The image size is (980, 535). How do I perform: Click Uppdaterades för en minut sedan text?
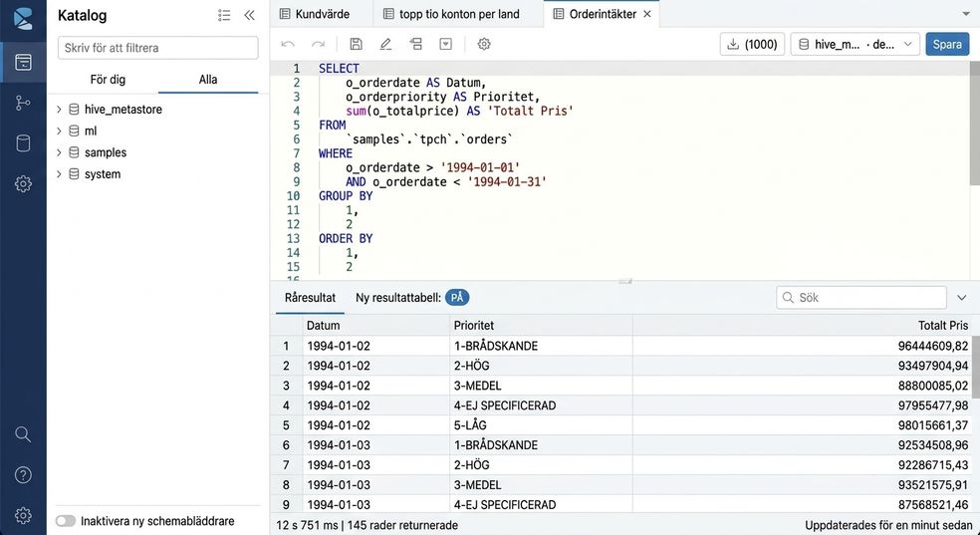click(886, 526)
